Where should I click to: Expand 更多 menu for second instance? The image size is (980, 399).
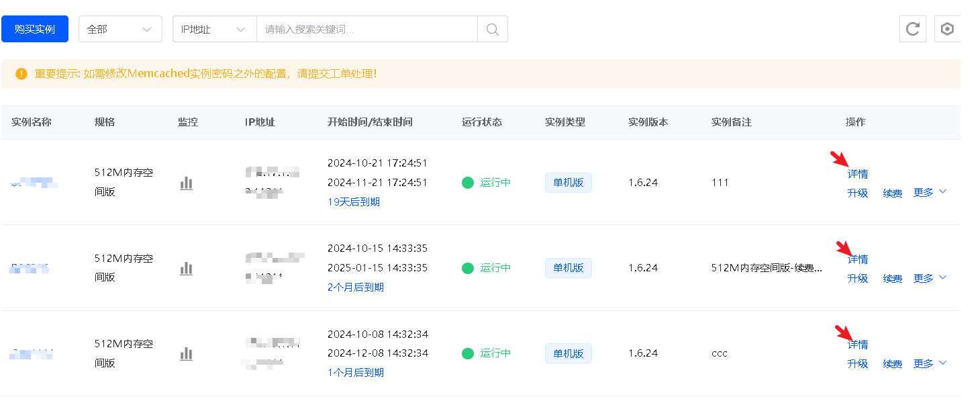pos(930,278)
